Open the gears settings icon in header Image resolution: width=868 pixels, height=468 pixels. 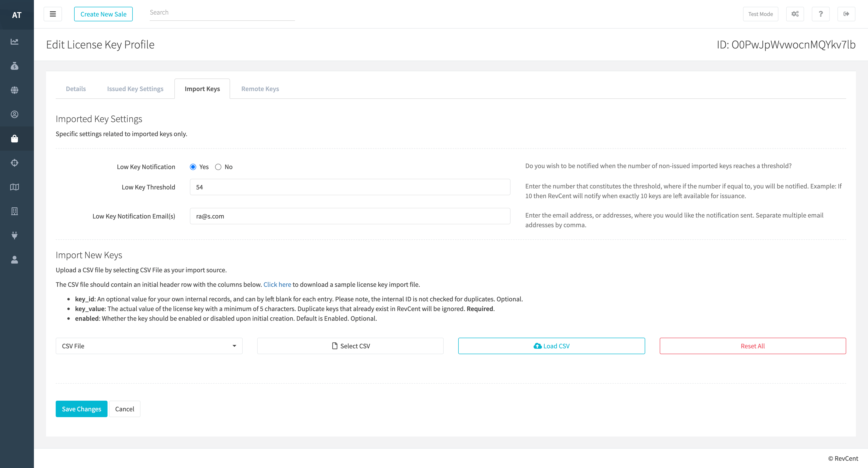pos(795,14)
